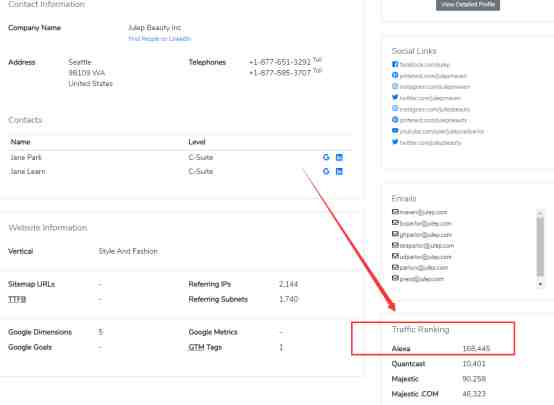Click Google search icon for Jane Learn

[326, 171]
